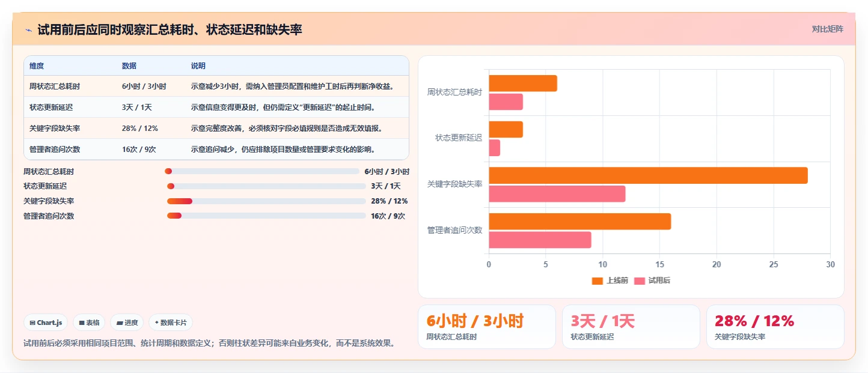This screenshot has width=868, height=373.
Task: Click the 管理者追问次数 progress bar
Action: pyautogui.click(x=266, y=216)
